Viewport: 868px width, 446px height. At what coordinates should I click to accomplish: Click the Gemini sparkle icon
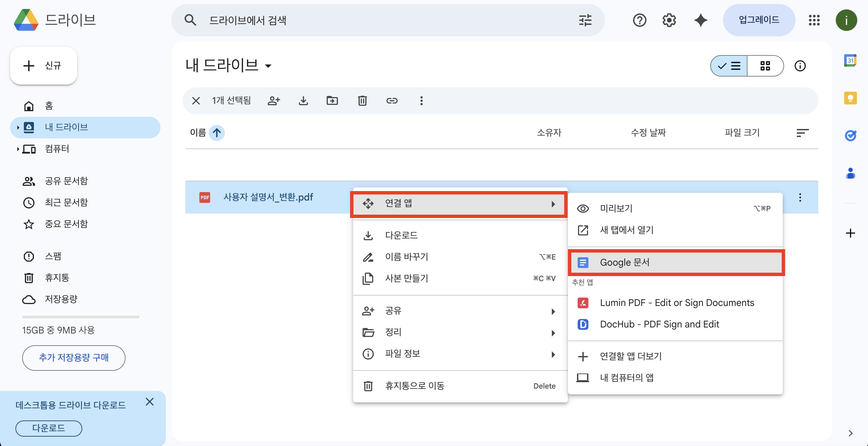coord(701,20)
